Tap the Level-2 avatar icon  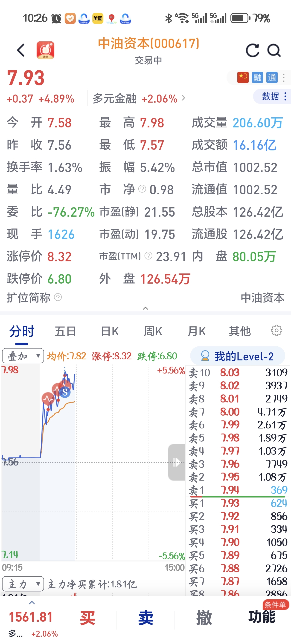pos(205,356)
